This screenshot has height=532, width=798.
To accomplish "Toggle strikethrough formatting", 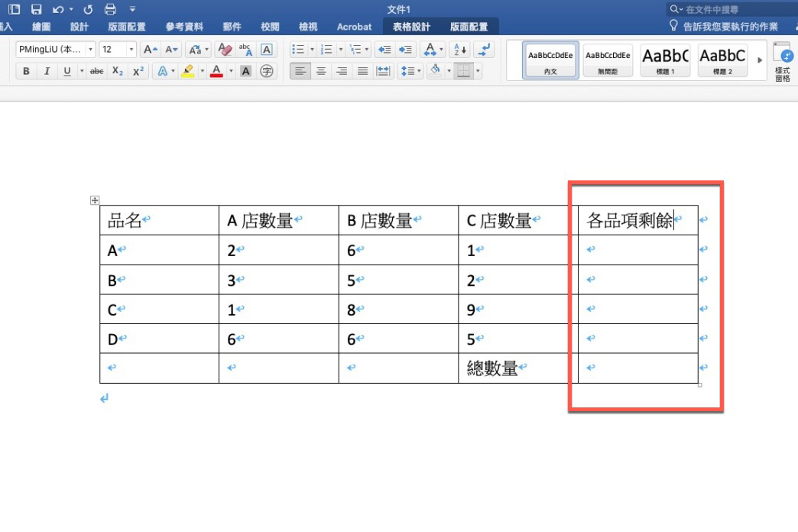I will point(96,70).
